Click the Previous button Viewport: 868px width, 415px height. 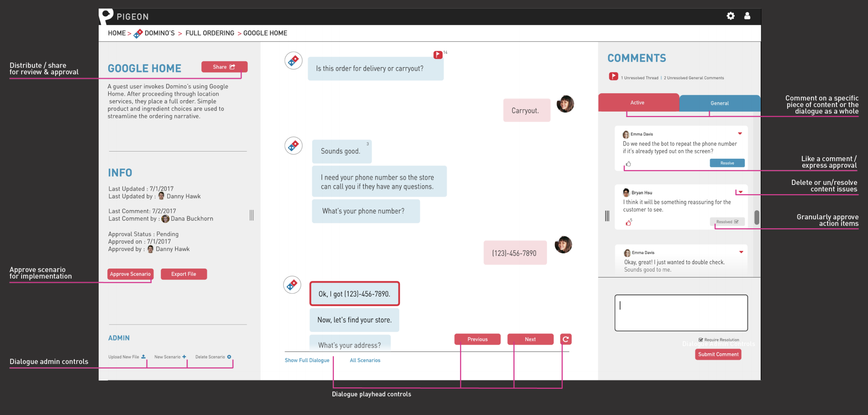tap(477, 339)
